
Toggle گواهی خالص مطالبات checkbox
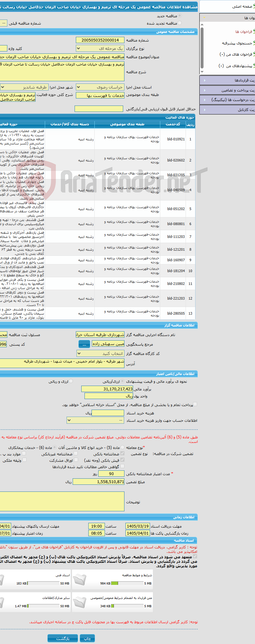[122, 466]
